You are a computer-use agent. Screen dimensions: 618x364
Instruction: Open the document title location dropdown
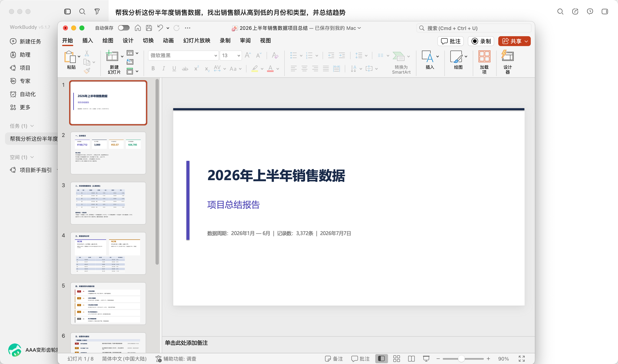359,28
